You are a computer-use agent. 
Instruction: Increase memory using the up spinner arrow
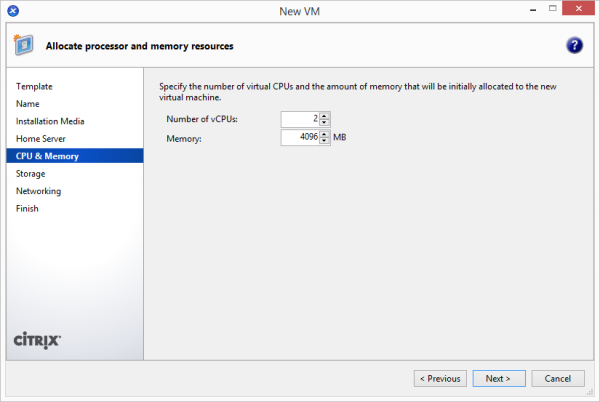click(325, 134)
